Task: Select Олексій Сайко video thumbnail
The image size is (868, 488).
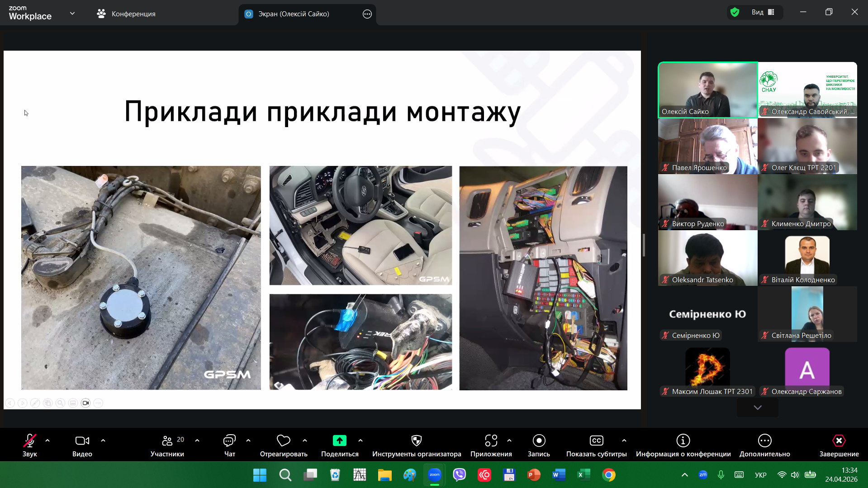Action: [707, 90]
